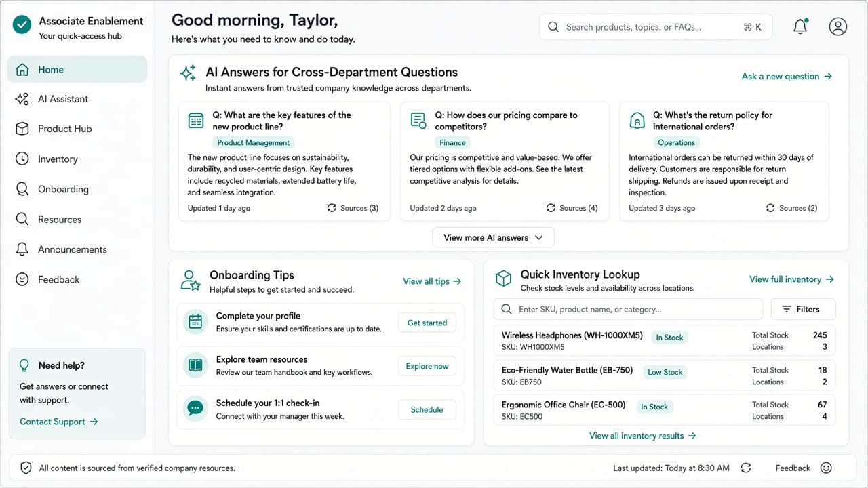This screenshot has width=868, height=488.
Task: Refresh sources icon on Sources (2)
Action: (x=770, y=208)
